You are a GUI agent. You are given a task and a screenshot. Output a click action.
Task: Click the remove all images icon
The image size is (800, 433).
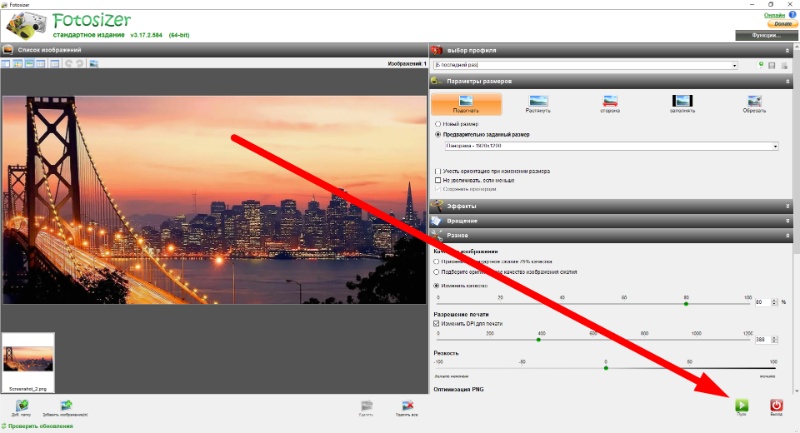coord(407,406)
